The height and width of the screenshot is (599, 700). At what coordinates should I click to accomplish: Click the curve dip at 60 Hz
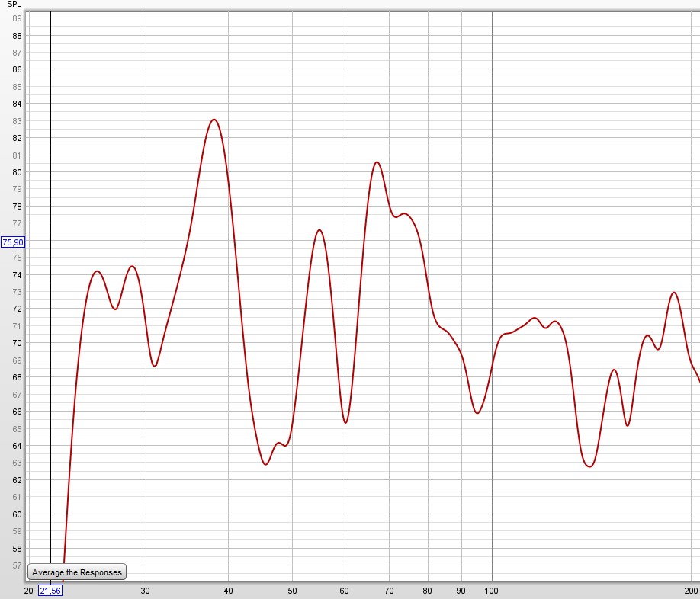click(345, 422)
